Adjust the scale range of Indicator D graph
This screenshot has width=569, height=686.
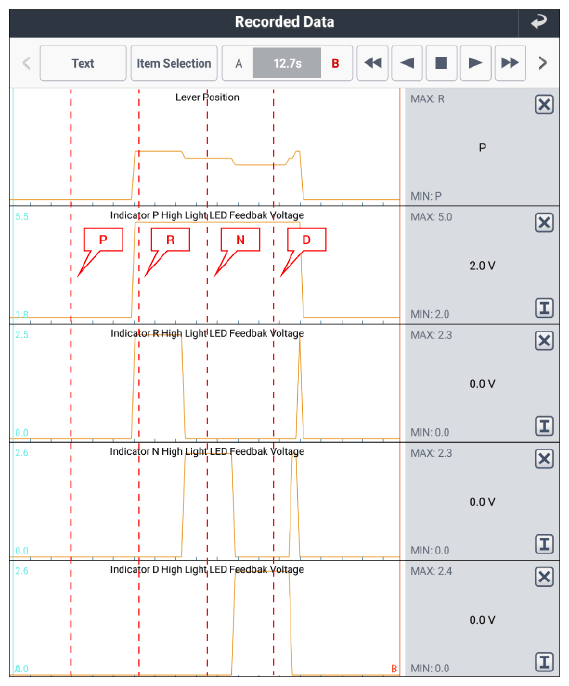[x=544, y=662]
